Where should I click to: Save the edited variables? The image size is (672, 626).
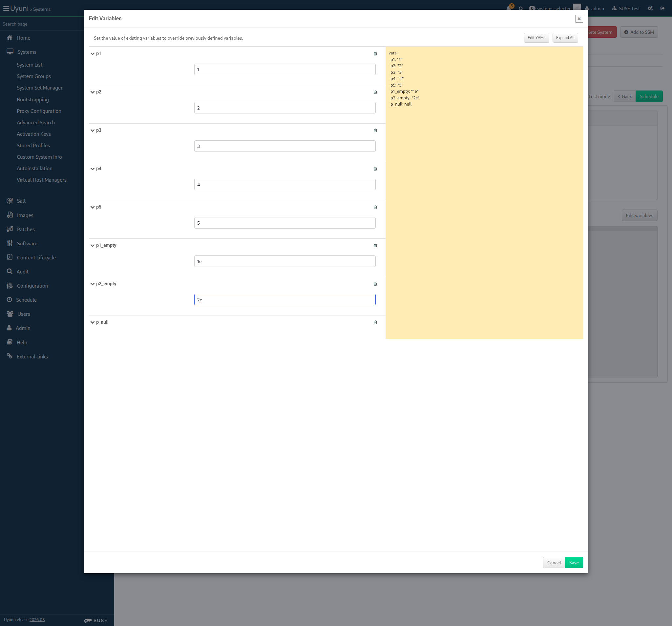pyautogui.click(x=574, y=562)
